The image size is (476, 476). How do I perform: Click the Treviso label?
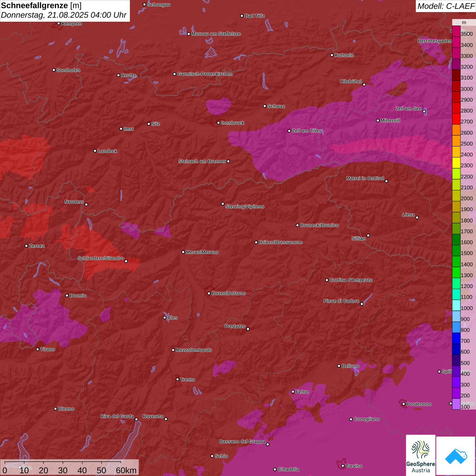click(x=354, y=466)
